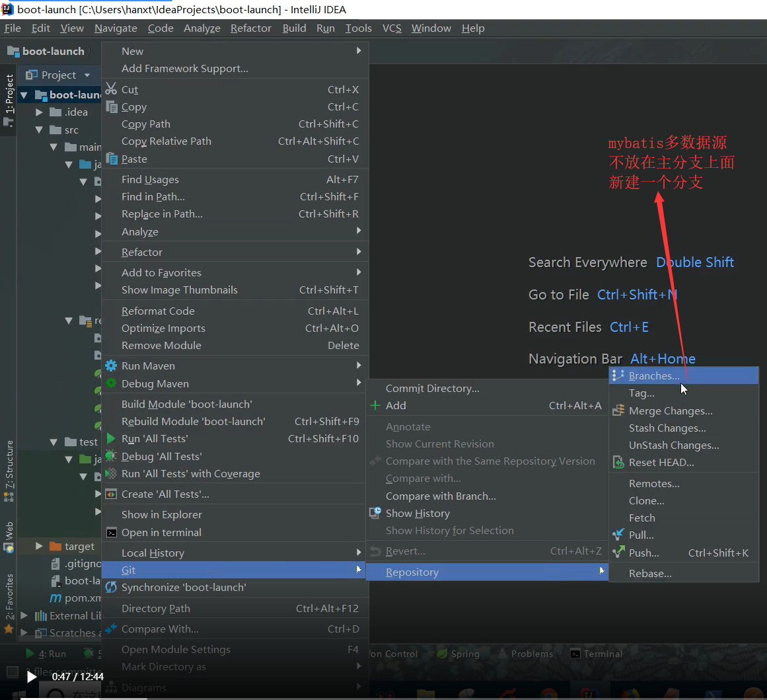
Task: Click the Web tool window icon
Action: [x=9, y=548]
